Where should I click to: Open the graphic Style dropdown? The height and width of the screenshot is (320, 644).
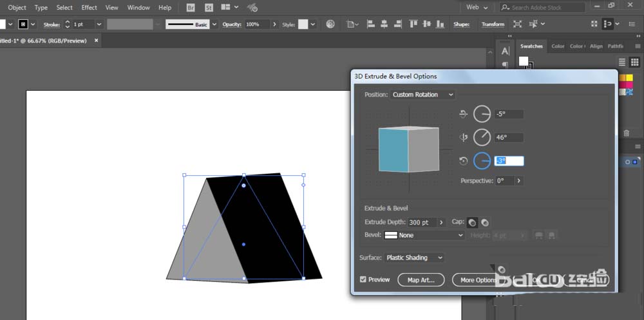pyautogui.click(x=313, y=24)
